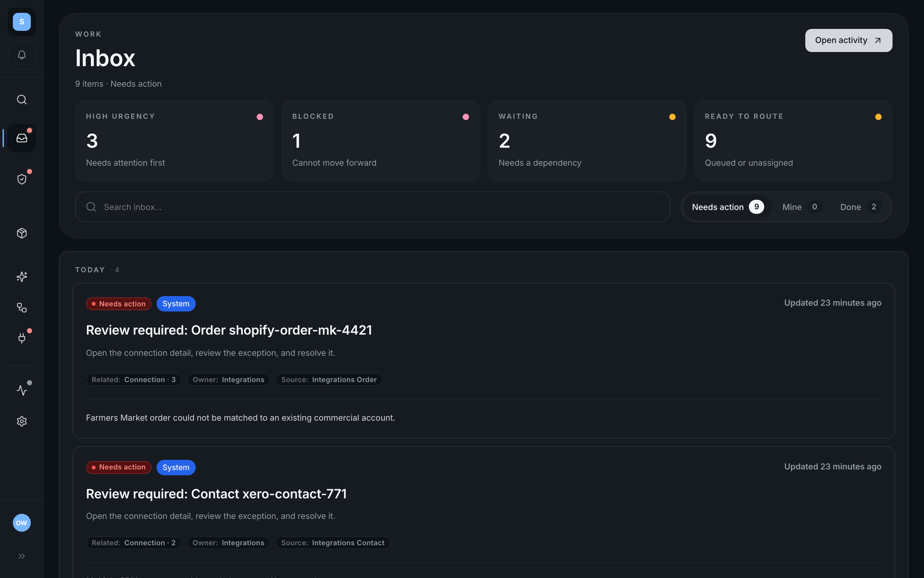Open notifications bell
Viewport: 924px width, 578px height.
click(22, 55)
